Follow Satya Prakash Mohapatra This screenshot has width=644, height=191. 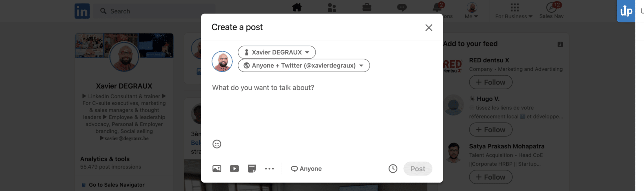[x=491, y=177]
